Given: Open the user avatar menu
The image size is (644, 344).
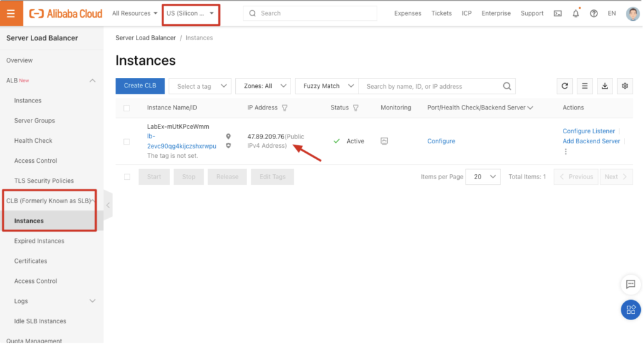Looking at the screenshot, I should click(633, 14).
